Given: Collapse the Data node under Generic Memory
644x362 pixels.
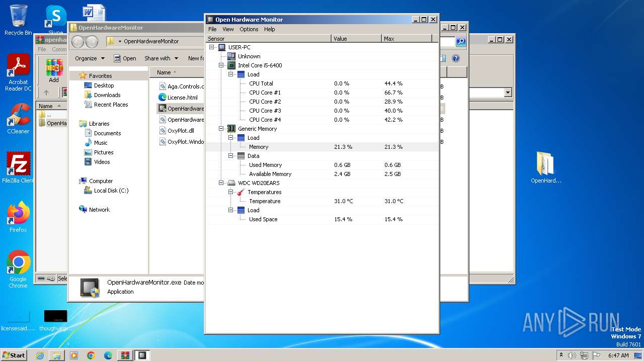Looking at the screenshot, I should point(231,156).
